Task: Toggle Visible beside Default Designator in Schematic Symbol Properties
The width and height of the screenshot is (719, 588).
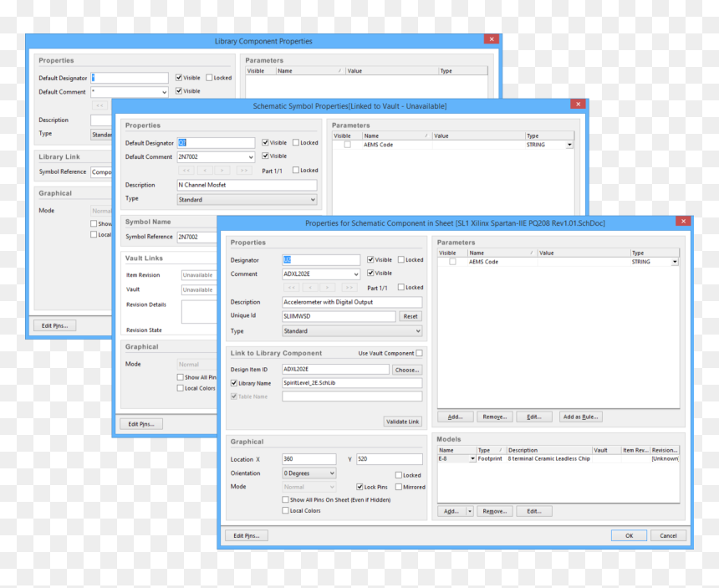Action: (x=265, y=143)
